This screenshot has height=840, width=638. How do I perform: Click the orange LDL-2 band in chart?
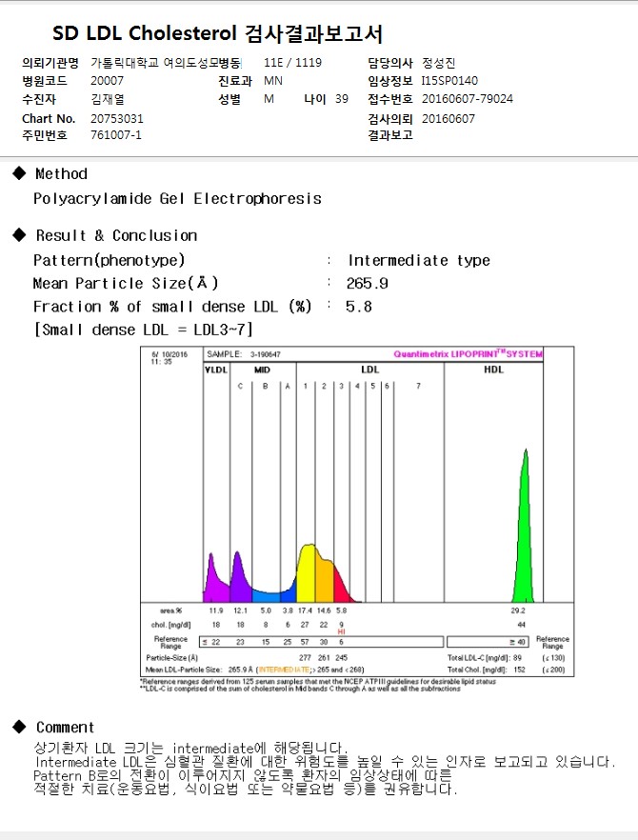click(325, 579)
